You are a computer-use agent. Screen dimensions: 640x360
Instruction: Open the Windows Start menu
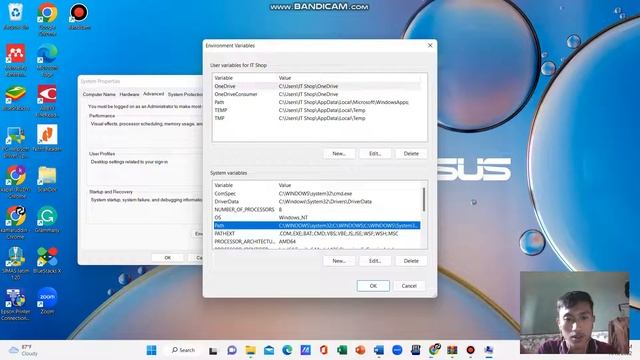click(151, 350)
